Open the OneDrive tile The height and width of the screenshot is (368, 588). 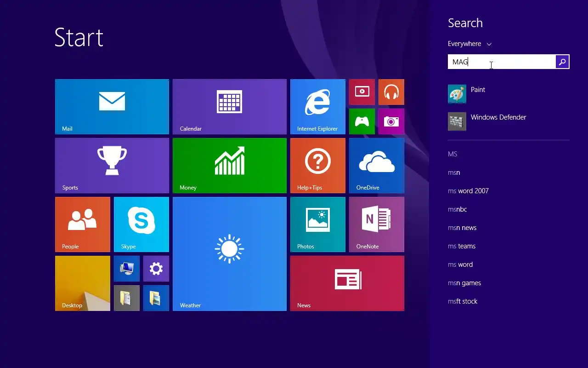point(377,166)
